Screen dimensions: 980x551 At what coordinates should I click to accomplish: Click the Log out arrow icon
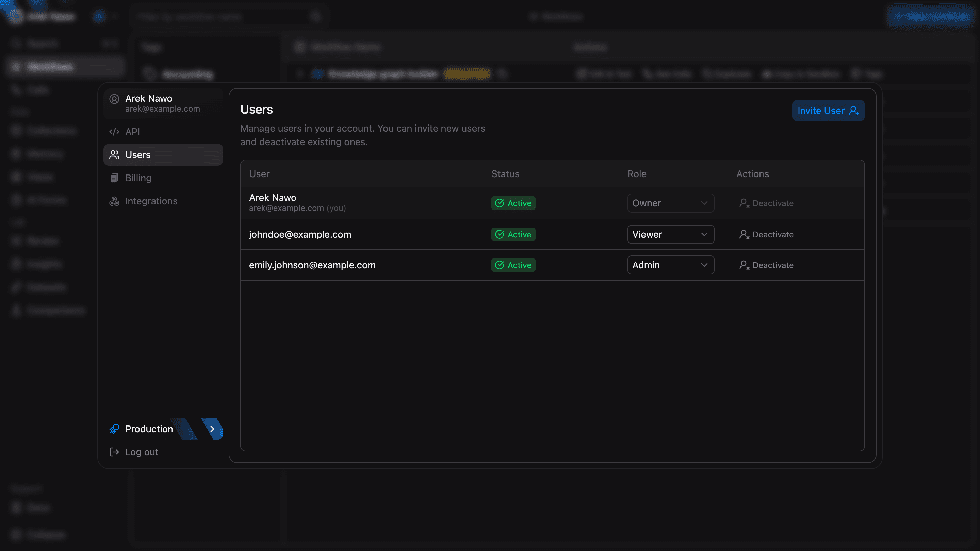(x=114, y=452)
